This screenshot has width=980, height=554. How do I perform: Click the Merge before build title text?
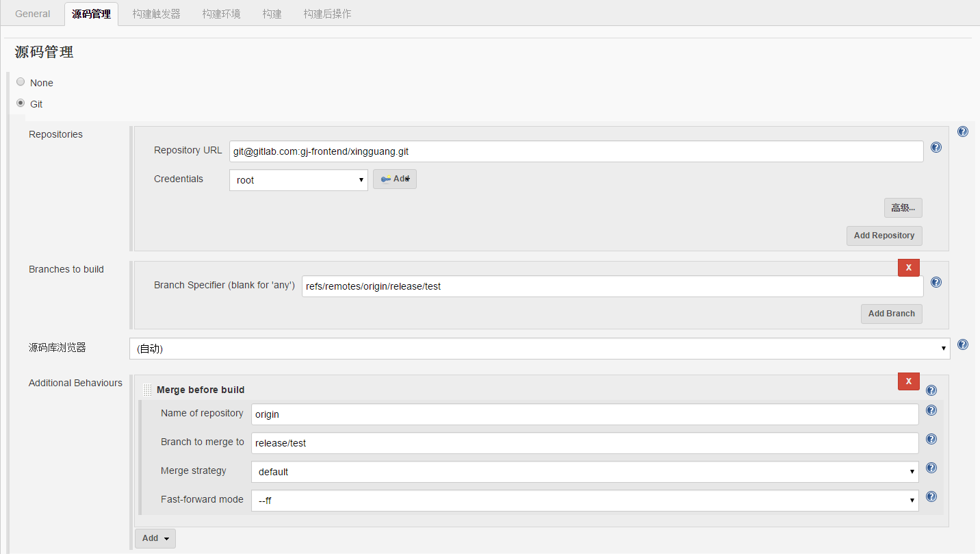click(201, 390)
